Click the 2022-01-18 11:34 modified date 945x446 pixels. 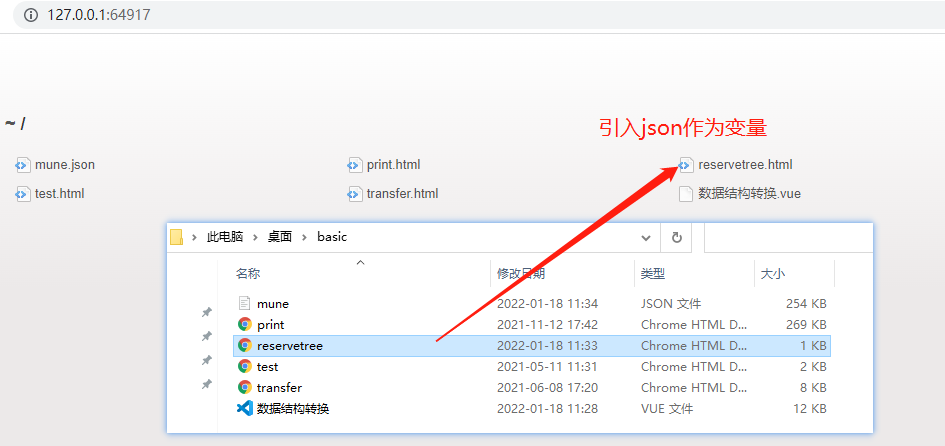[547, 304]
